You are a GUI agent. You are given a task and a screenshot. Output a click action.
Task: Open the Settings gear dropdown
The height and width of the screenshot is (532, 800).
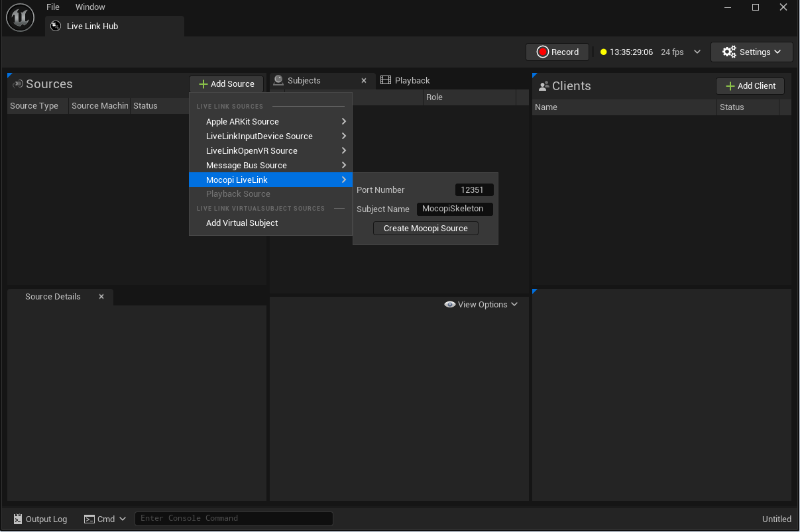pos(751,52)
